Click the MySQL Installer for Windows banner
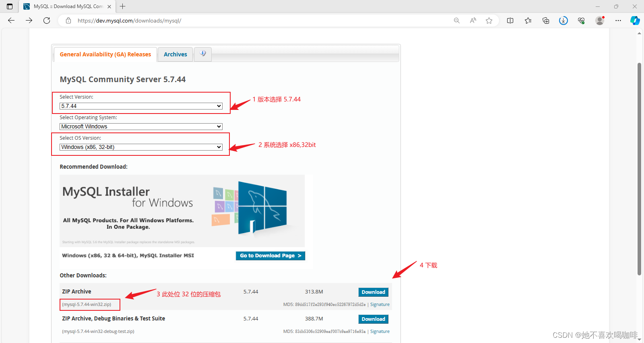The width and height of the screenshot is (644, 343). (x=182, y=211)
